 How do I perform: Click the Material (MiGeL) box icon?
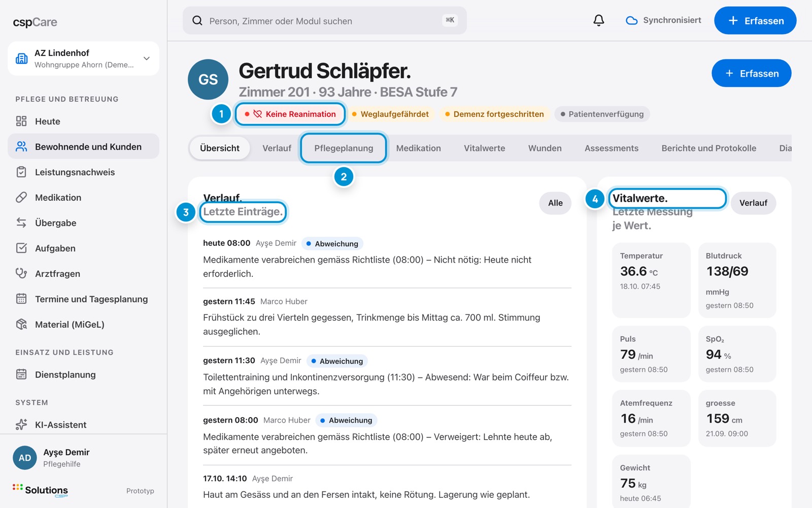[21, 324]
